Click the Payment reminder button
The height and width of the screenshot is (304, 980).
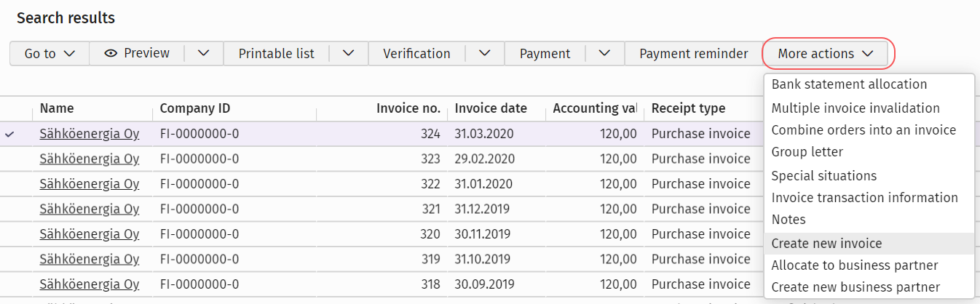tap(694, 54)
